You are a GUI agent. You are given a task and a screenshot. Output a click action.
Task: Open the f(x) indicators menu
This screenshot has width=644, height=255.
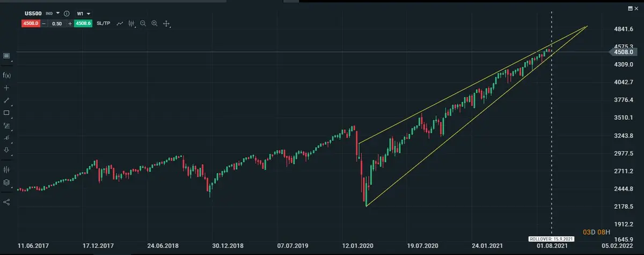[6, 75]
